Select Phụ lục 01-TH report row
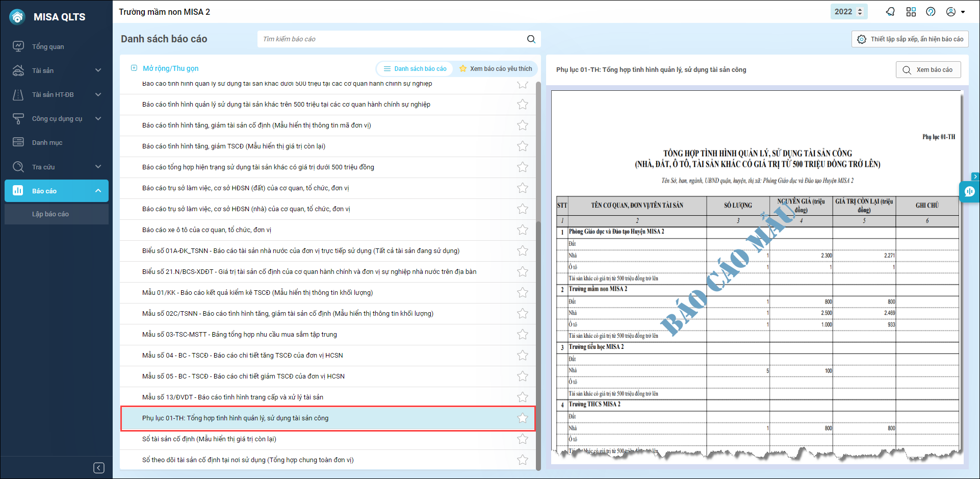 click(328, 418)
